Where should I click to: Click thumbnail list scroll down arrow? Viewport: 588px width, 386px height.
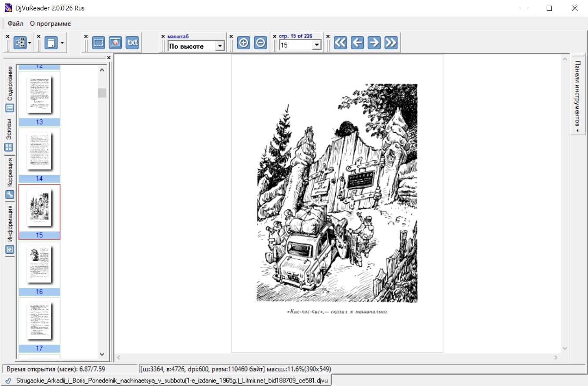pyautogui.click(x=102, y=354)
